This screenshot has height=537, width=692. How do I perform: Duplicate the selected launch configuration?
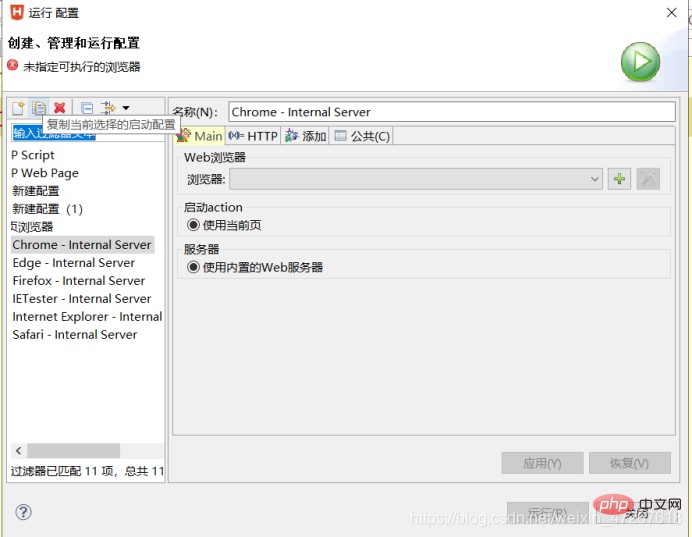click(x=39, y=107)
